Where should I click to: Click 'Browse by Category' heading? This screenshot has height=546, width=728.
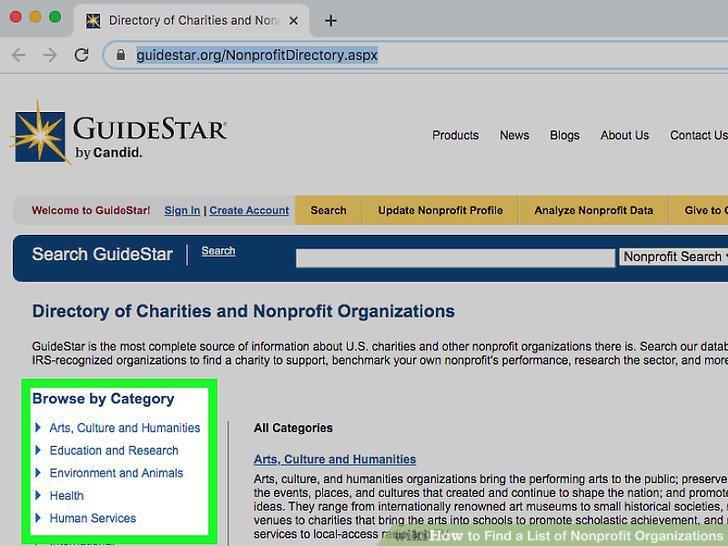click(103, 399)
